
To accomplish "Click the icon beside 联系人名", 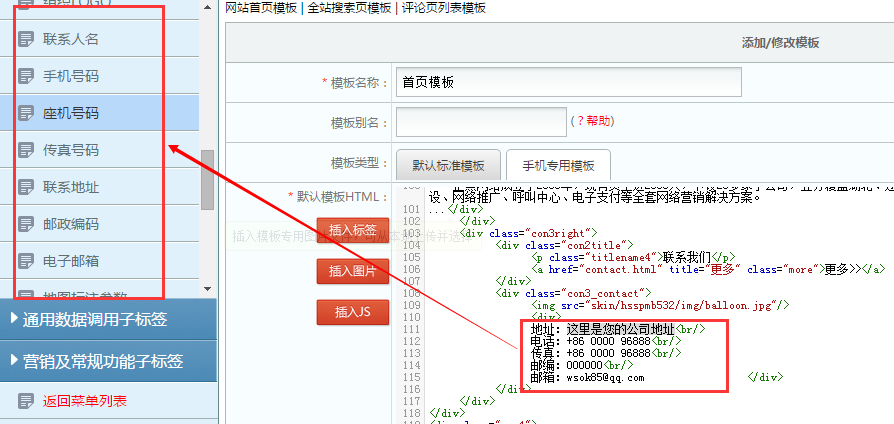I will (x=26, y=40).
